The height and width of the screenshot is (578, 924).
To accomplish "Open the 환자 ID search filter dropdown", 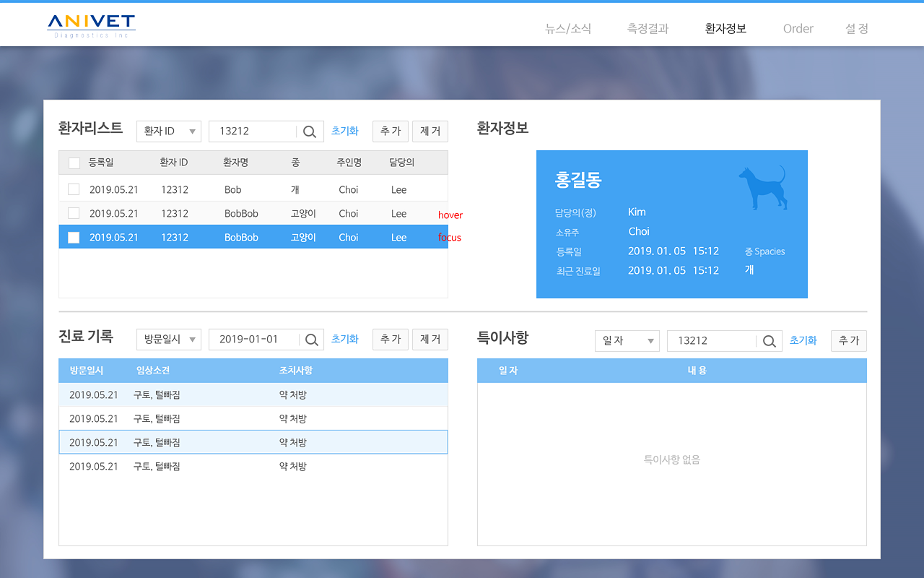I will 169,131.
